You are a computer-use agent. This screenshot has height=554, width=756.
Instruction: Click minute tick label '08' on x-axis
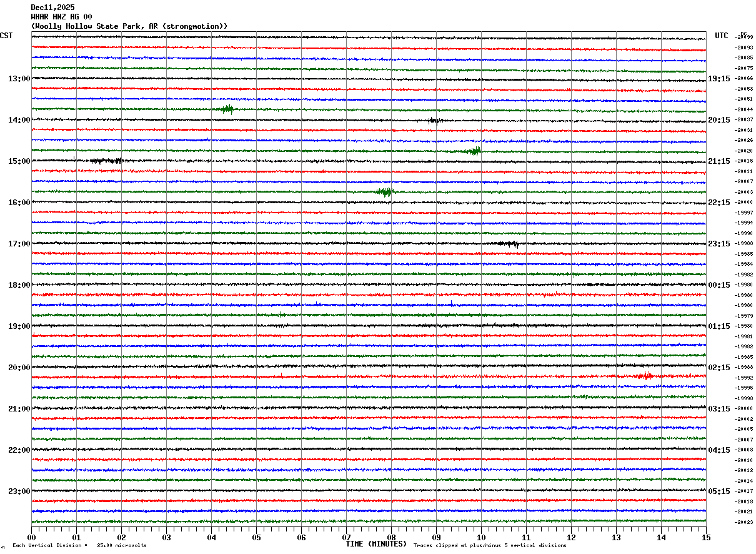tap(391, 537)
